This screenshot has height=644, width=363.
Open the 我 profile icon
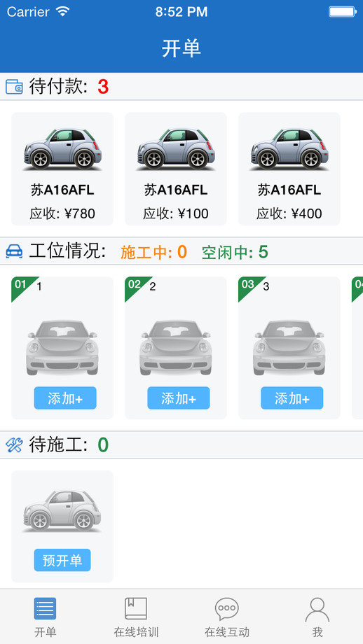click(x=317, y=610)
